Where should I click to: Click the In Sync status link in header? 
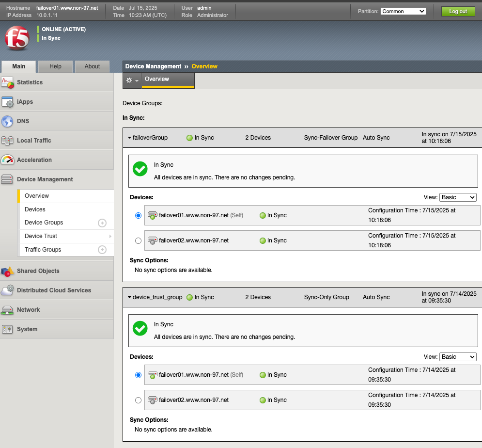click(51, 38)
